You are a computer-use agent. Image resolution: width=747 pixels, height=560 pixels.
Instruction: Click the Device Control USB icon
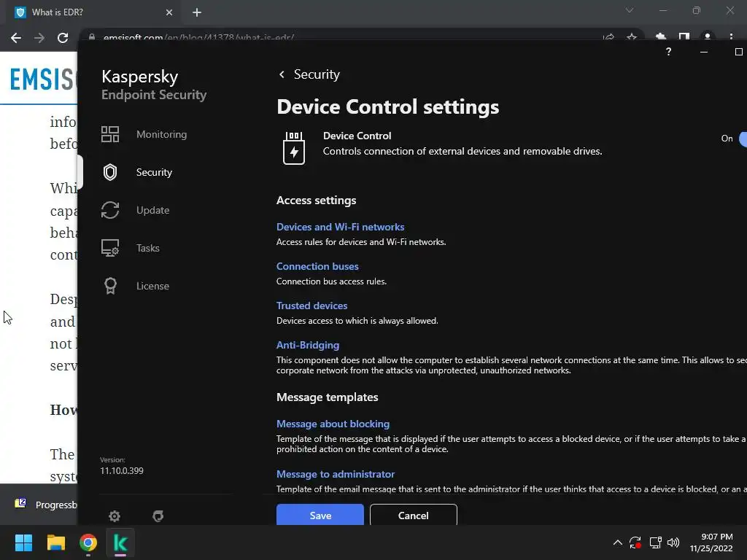pyautogui.click(x=294, y=148)
